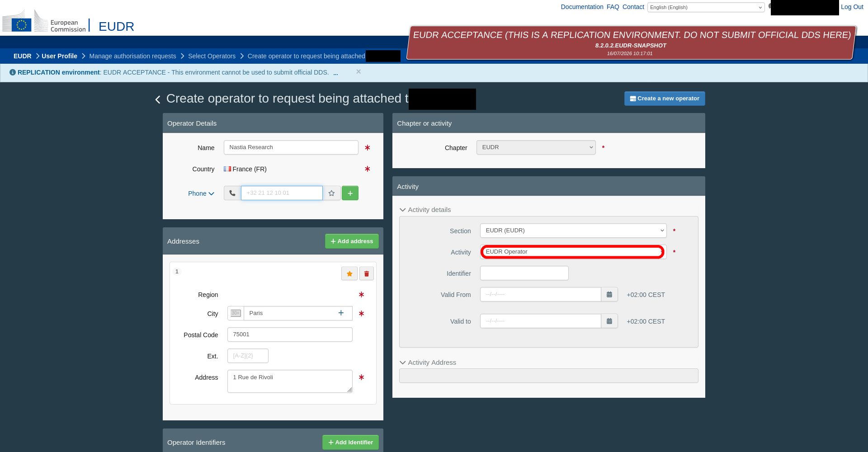
Task: Click the phone handset icon
Action: (x=232, y=193)
